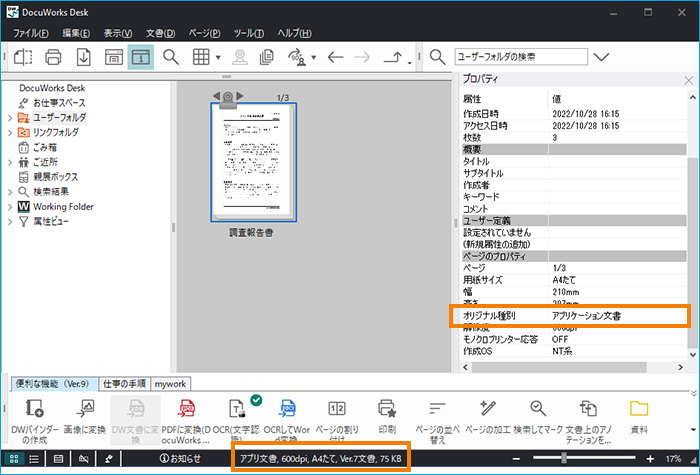This screenshot has height=475, width=700.
Task: Open the ヘルプ(H) menu
Action: click(294, 33)
